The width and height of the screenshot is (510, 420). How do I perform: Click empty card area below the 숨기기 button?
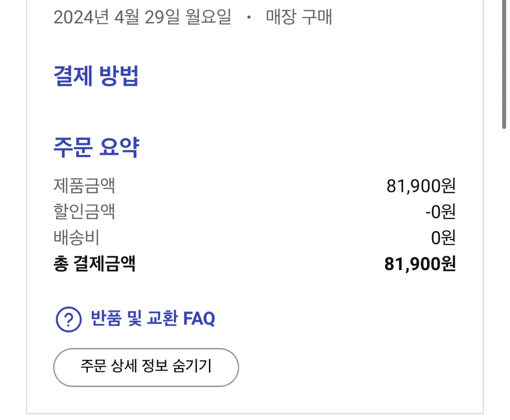(255, 400)
